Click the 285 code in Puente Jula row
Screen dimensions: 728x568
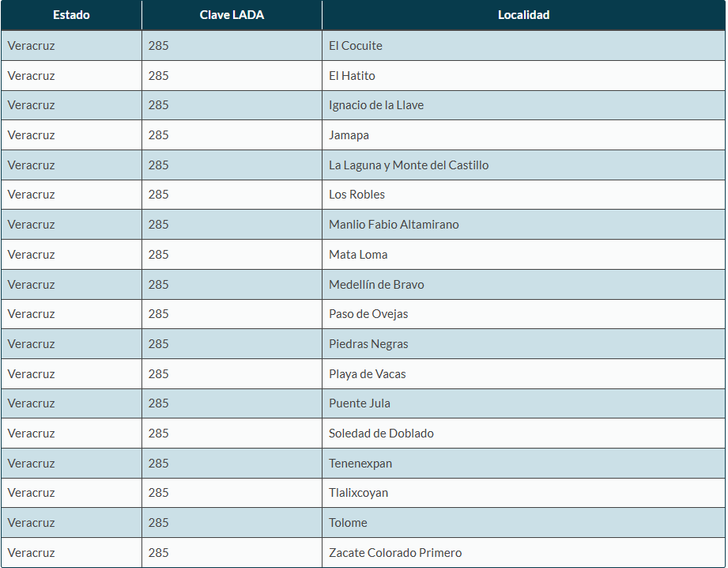232,403
